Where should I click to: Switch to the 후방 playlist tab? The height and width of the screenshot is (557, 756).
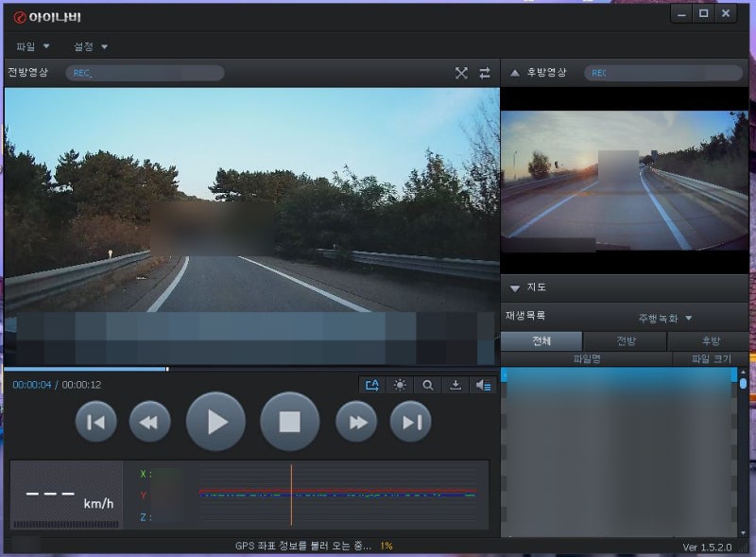(x=710, y=341)
